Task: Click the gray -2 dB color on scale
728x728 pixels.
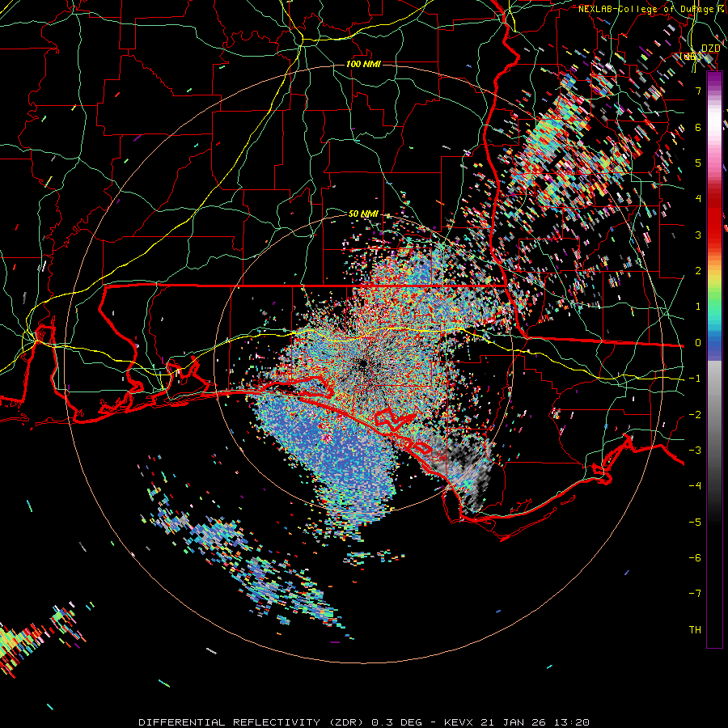Action: (714, 414)
